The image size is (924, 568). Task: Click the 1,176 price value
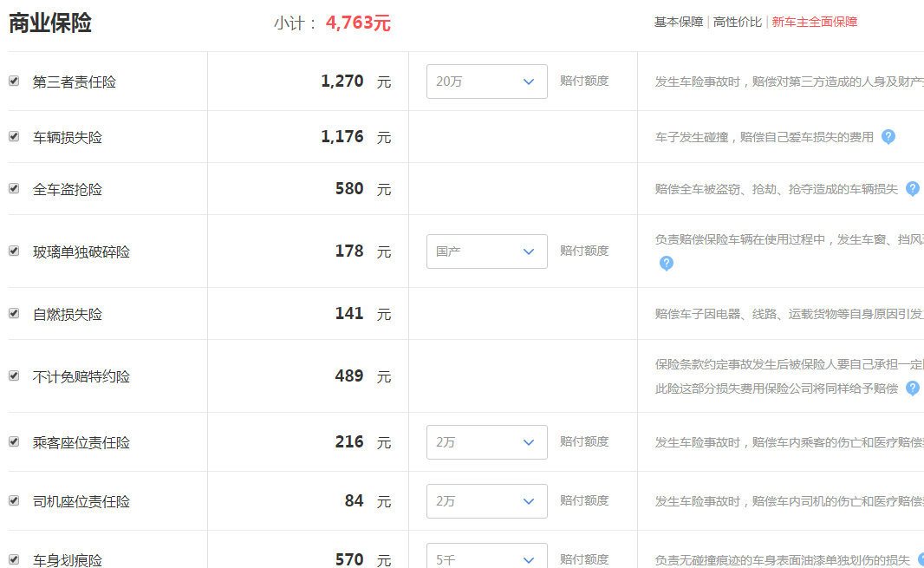(x=342, y=136)
